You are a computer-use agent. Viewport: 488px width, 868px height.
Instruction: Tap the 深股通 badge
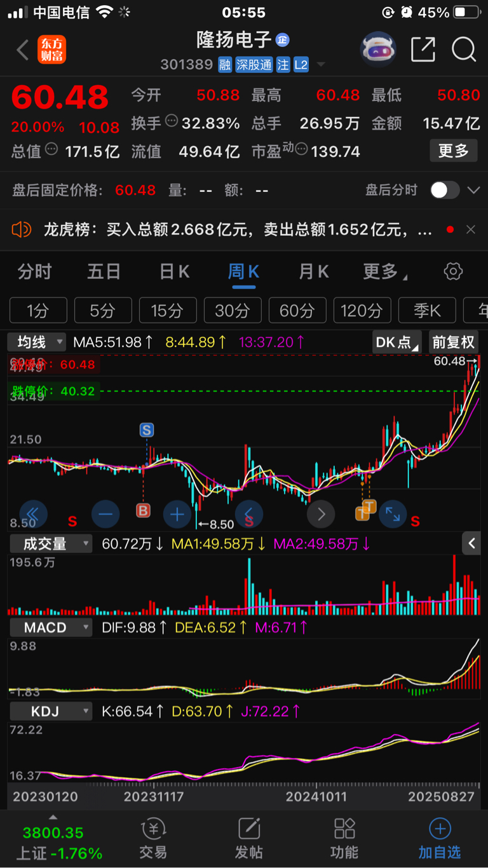click(x=254, y=65)
